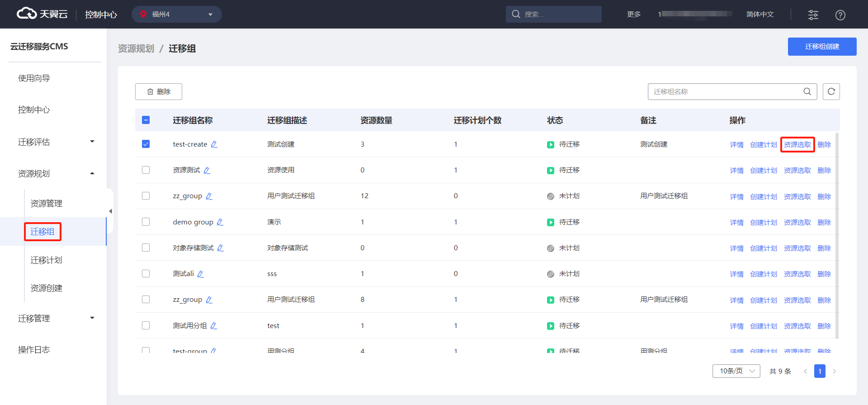Select the 测试用分组 row checkbox

[146, 325]
